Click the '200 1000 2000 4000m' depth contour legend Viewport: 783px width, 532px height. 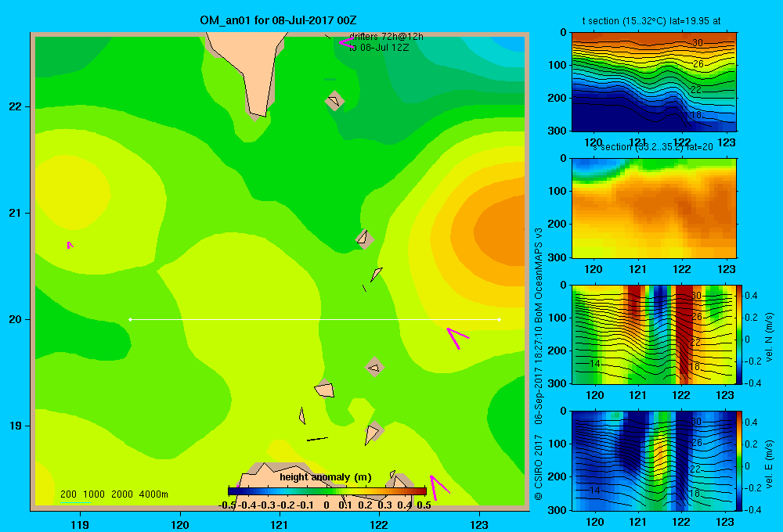pos(114,494)
